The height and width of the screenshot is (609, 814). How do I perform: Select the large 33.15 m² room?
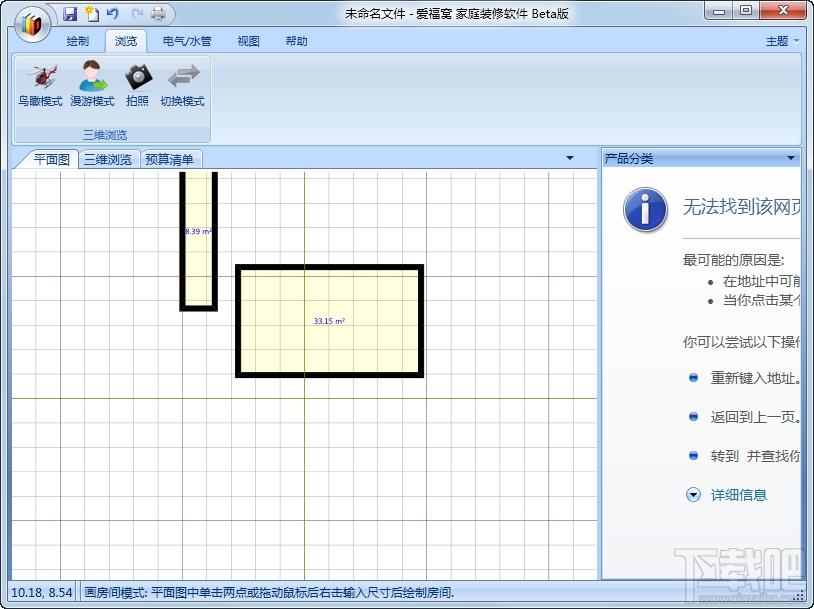[x=330, y=321]
